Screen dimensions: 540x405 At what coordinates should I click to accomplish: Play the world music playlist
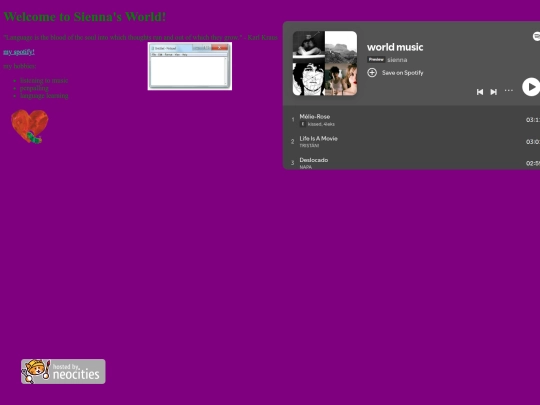point(531,87)
